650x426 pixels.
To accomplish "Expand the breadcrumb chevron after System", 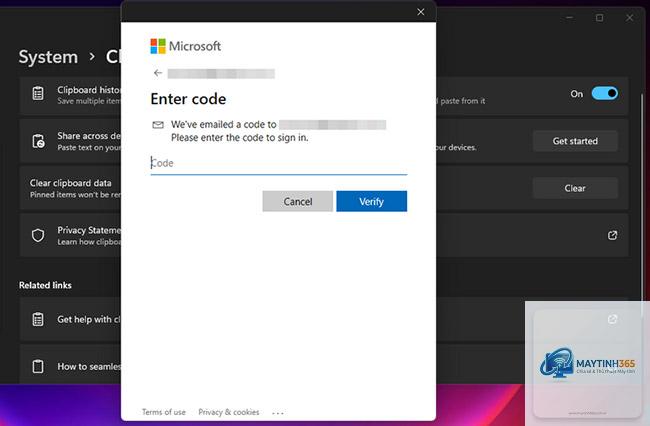I will (x=92, y=57).
